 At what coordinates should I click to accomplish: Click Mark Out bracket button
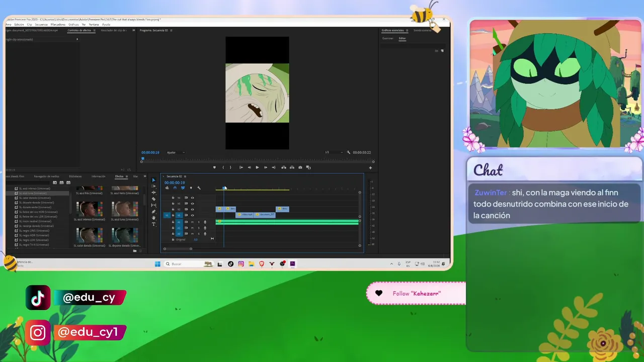pos(230,167)
